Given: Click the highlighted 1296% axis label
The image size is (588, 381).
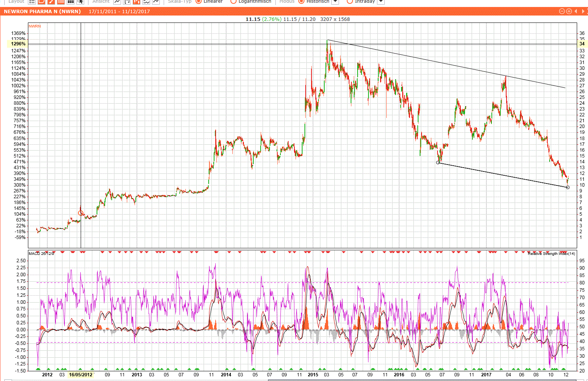Looking at the screenshot, I should tap(18, 44).
